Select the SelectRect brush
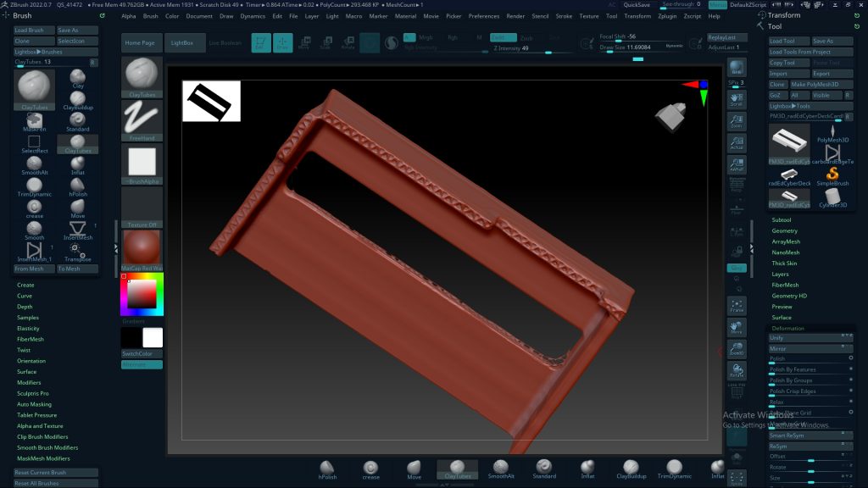Screen dimensions: 868x488 coord(34,144)
